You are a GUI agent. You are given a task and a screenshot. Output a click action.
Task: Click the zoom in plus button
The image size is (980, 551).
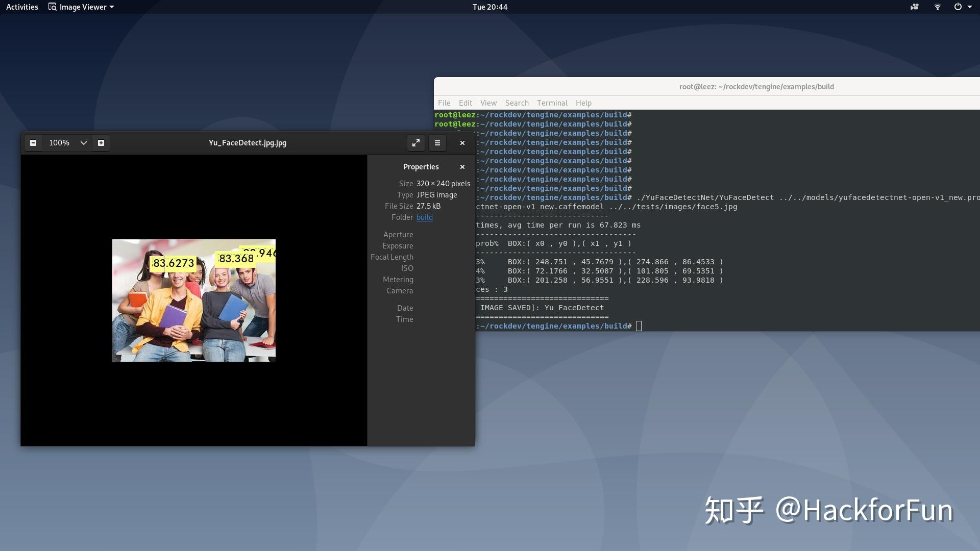[x=101, y=143]
